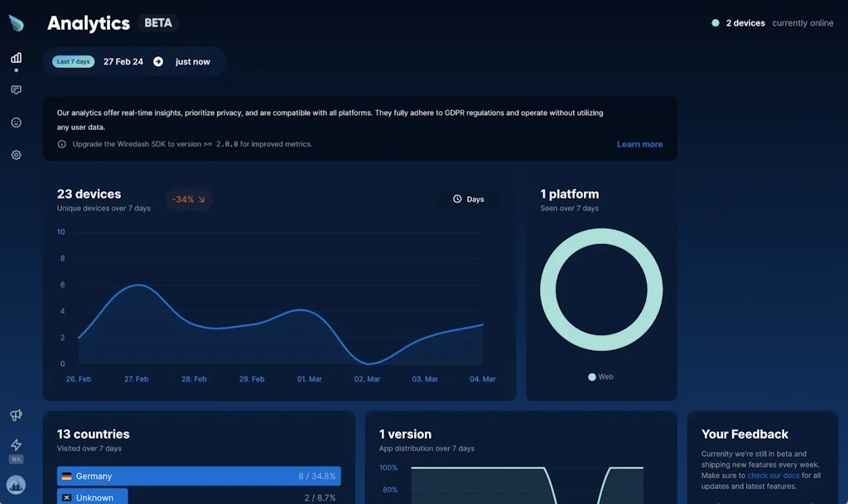Click the -34% trend badge
Screen dimensions: 848x504
(188, 199)
